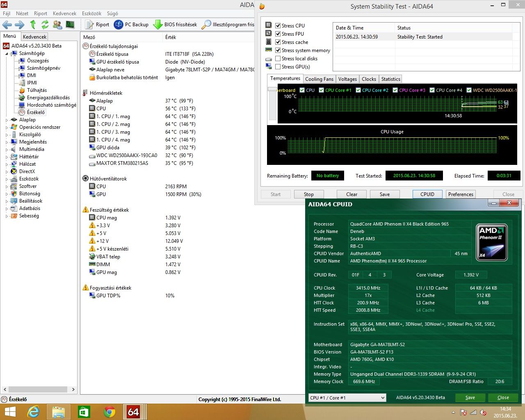
Task: Expand the Megjelenítés tree node
Action: (7, 142)
